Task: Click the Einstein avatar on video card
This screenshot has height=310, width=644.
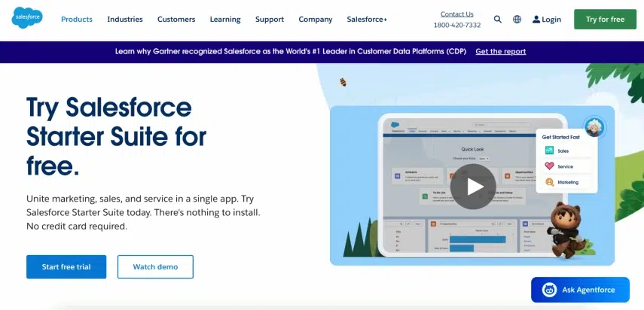Action: (594, 126)
